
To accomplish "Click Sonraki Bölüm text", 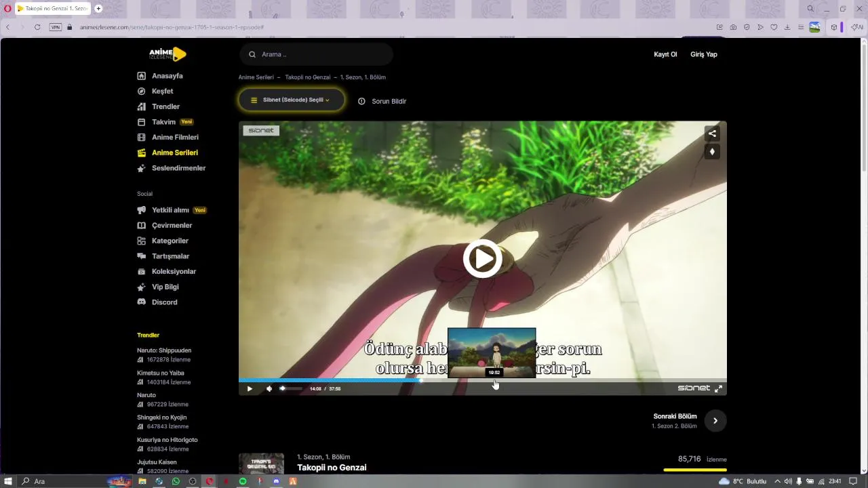I will coord(675,416).
